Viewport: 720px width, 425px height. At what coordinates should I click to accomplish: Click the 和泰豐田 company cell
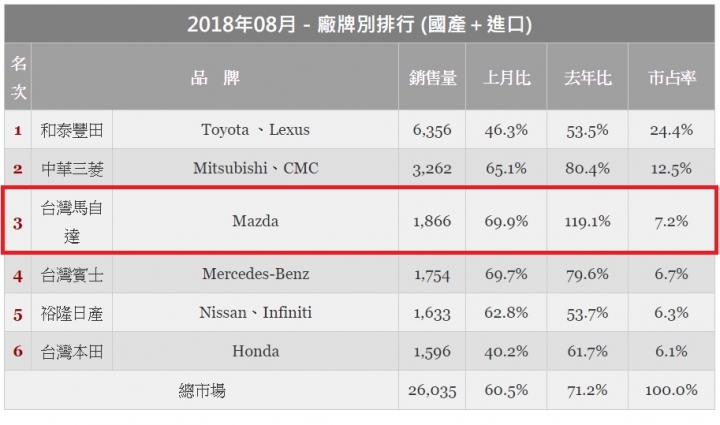[72, 130]
